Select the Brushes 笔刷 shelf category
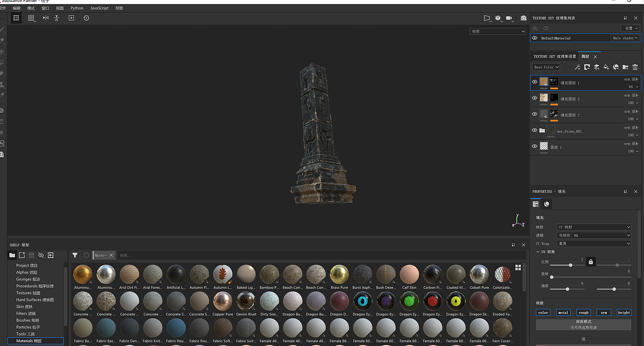The height and width of the screenshot is (346, 644). [x=27, y=320]
